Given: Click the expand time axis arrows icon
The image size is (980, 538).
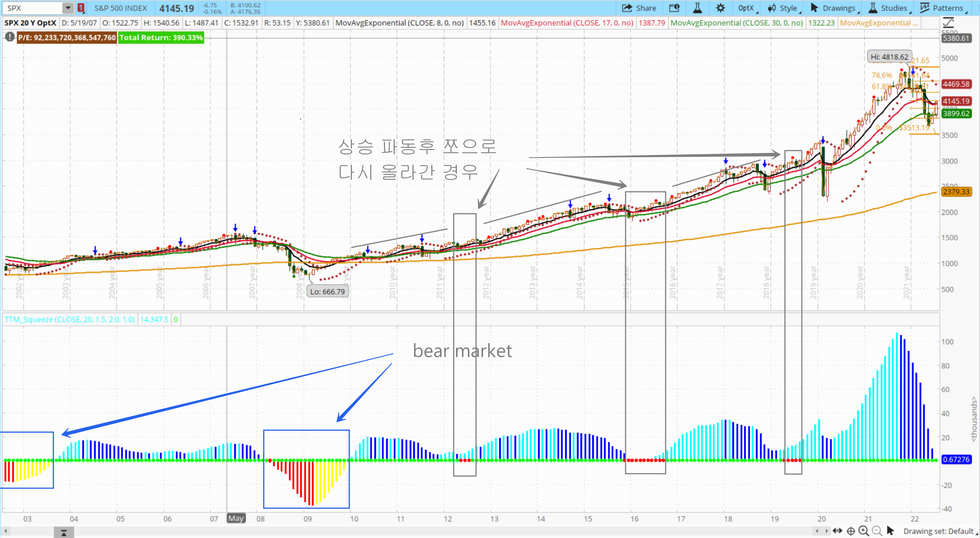Looking at the screenshot, I should 837,531.
